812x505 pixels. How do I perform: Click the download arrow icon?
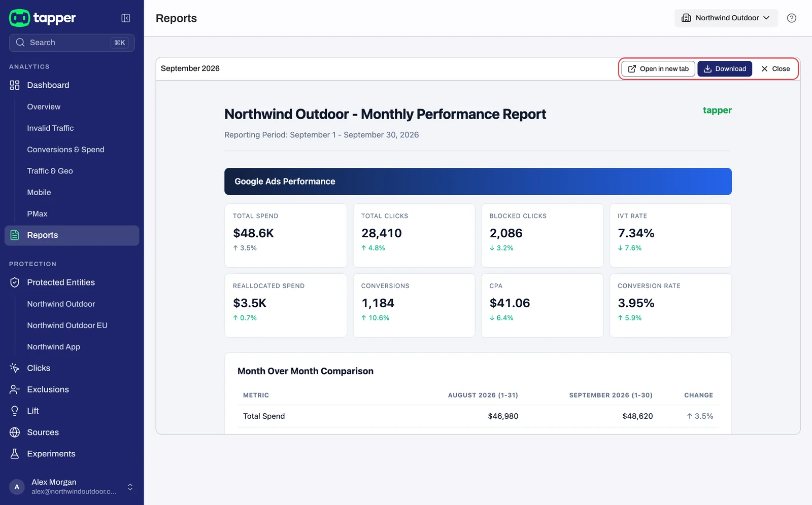[x=707, y=69]
